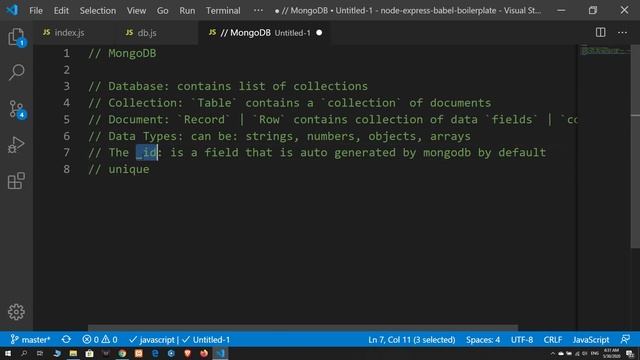The width and height of the screenshot is (640, 360).
Task: Open Firefox from the taskbar
Action: point(204,353)
